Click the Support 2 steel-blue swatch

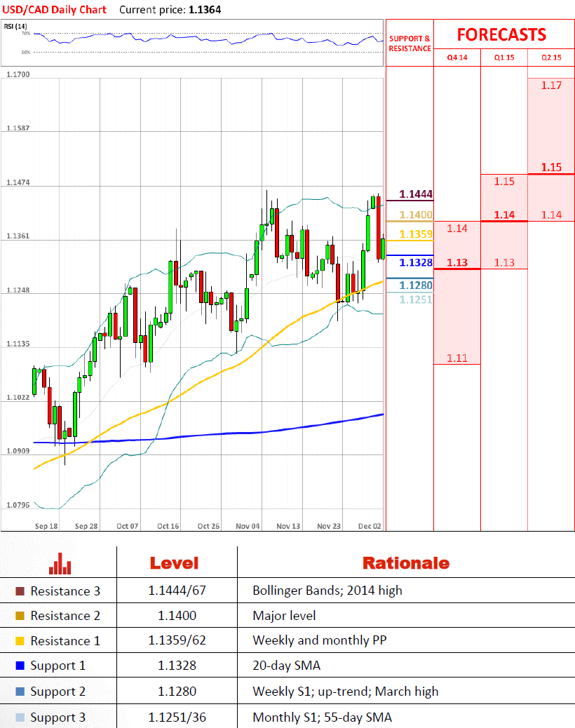point(20,692)
